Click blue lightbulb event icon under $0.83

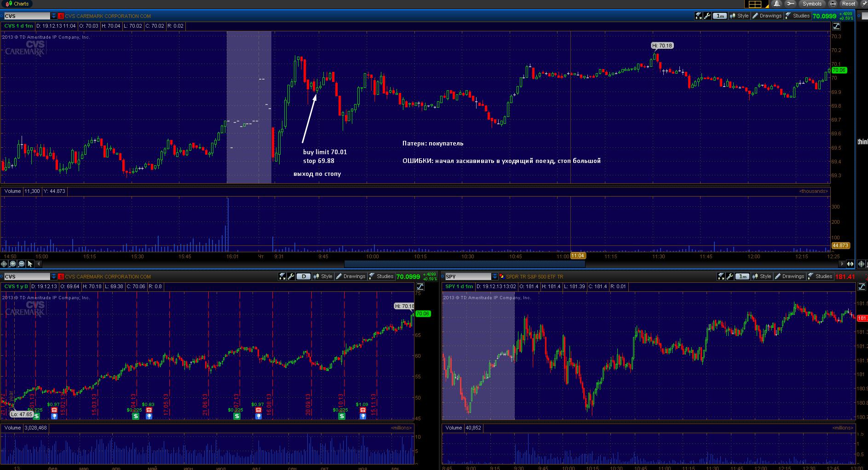pos(149,416)
